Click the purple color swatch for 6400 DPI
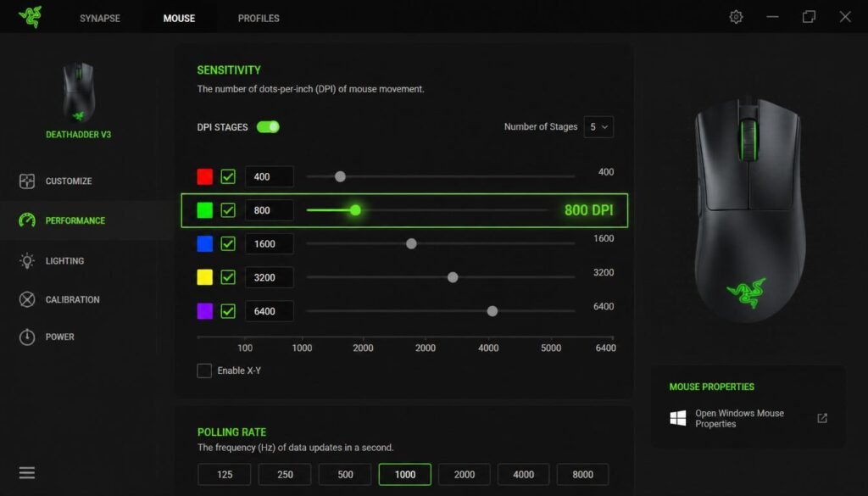 coord(205,311)
